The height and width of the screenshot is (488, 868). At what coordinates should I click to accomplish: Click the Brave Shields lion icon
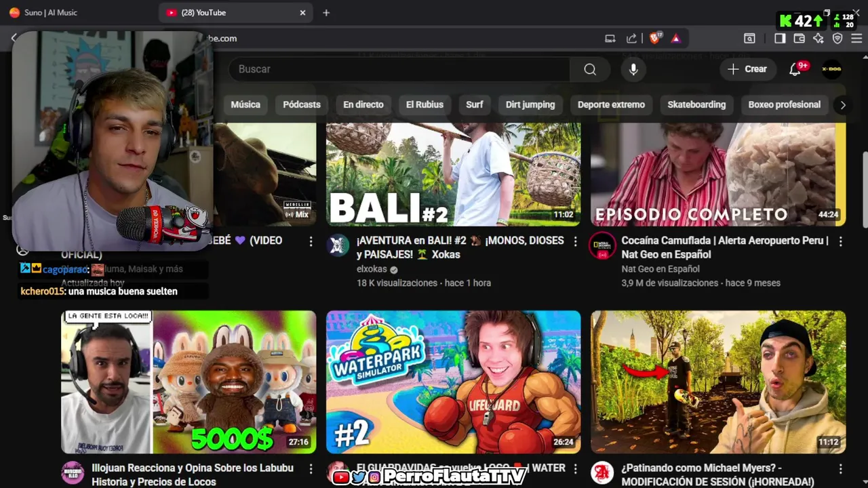tap(654, 39)
